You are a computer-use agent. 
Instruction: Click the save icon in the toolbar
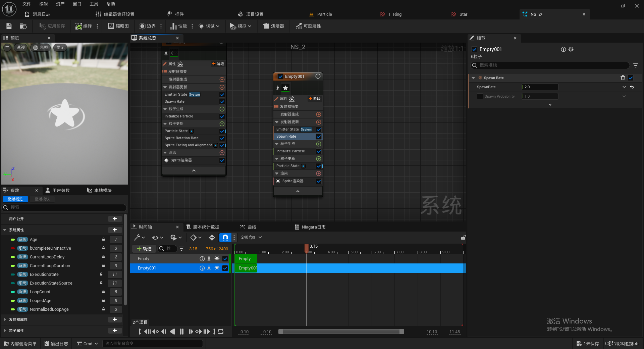[x=9, y=26]
